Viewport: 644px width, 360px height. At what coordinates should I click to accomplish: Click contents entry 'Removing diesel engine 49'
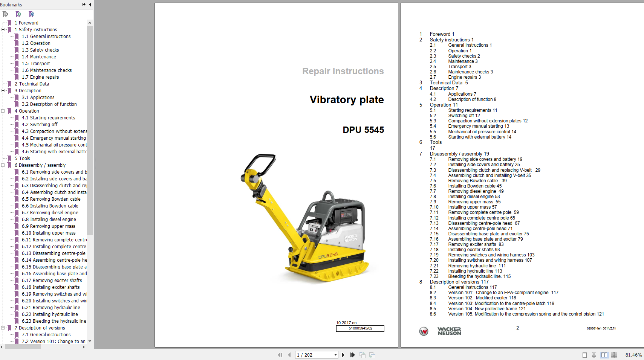pos(476,191)
